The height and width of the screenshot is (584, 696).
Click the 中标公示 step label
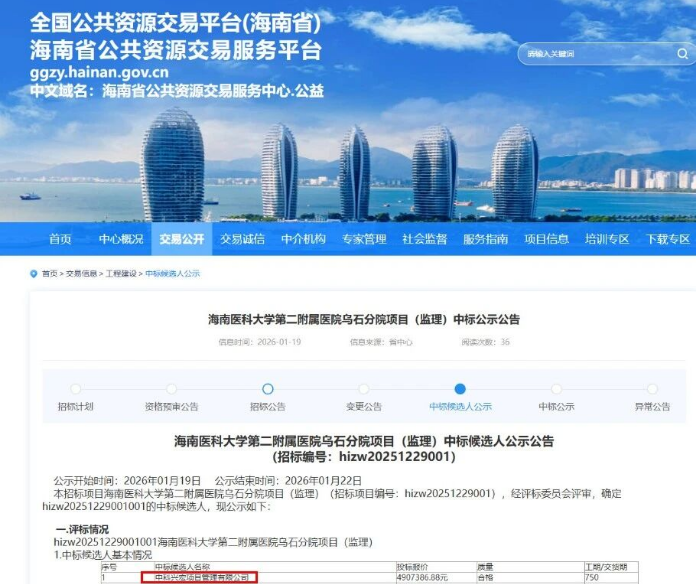point(556,406)
